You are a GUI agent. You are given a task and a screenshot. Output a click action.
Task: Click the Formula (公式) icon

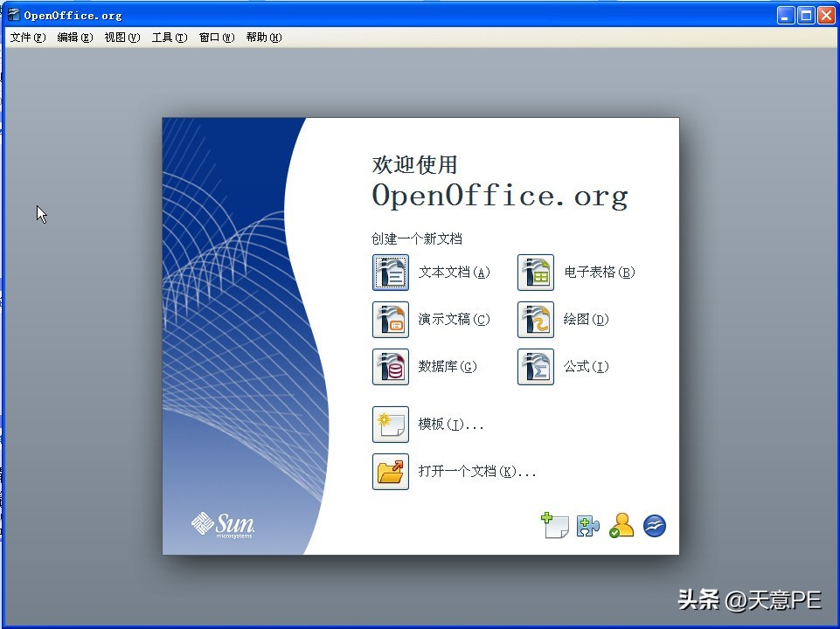(x=536, y=367)
